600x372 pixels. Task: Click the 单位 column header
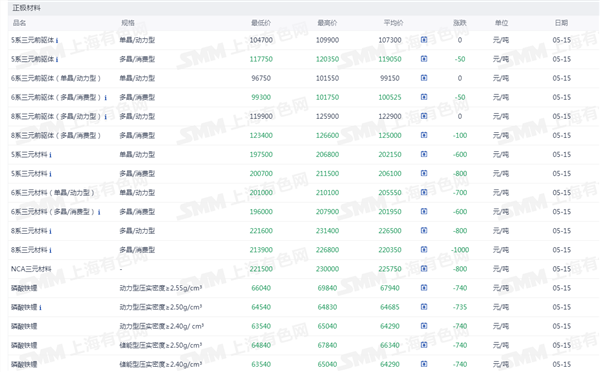[x=501, y=23]
